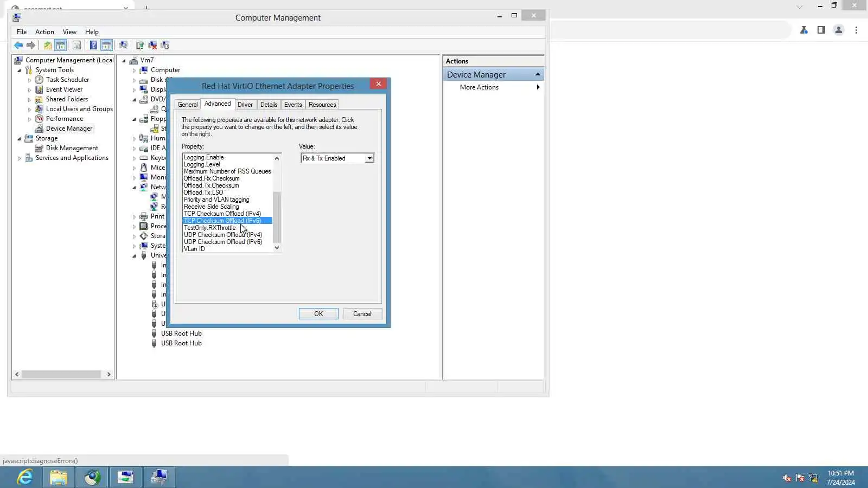Click the Scan for hardware changes toolbar icon
This screenshot has height=488, width=868.
pos(123,46)
